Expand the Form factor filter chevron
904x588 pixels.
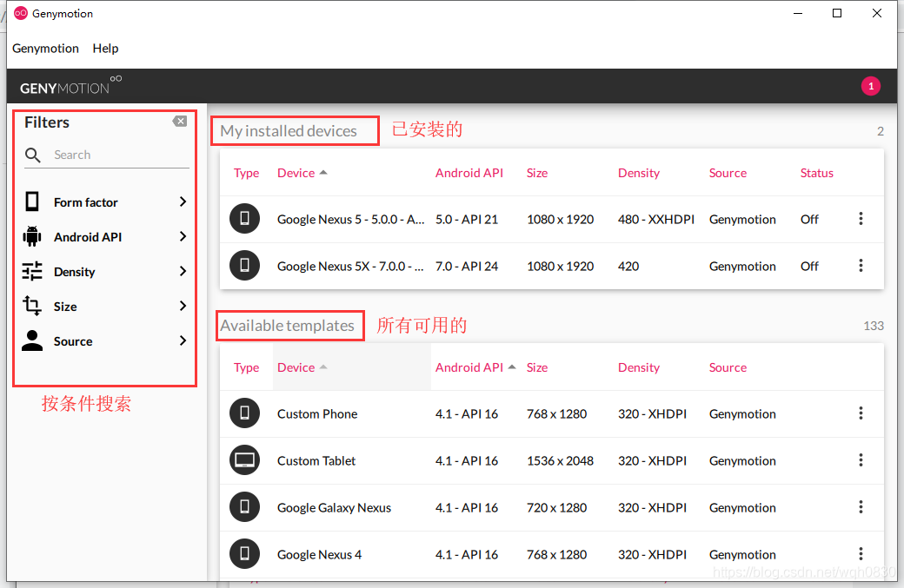[x=183, y=202]
